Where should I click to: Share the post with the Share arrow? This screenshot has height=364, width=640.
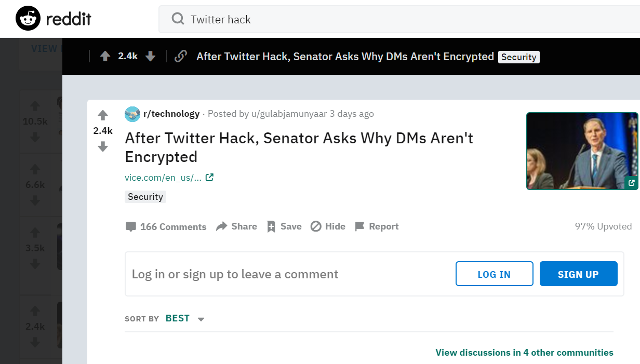(x=237, y=226)
